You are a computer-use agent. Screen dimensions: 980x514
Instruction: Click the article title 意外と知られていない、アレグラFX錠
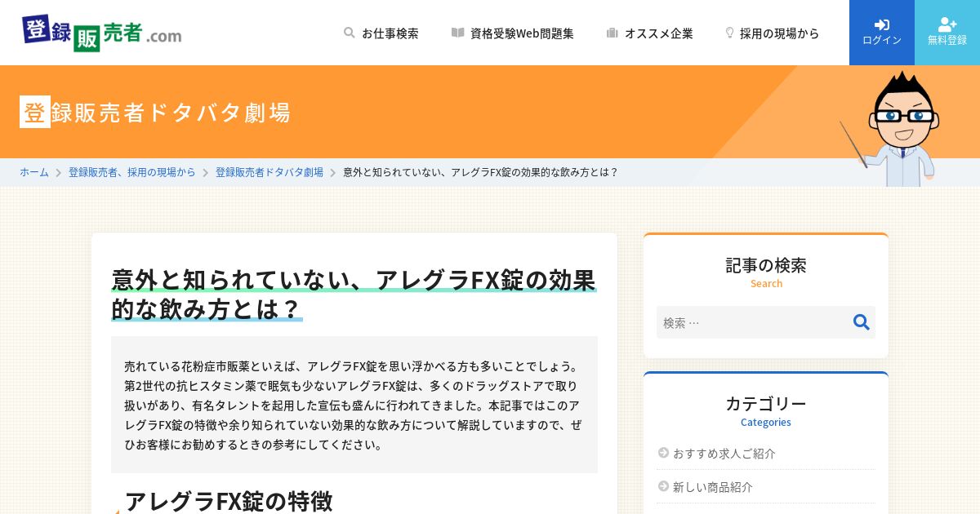coord(354,294)
